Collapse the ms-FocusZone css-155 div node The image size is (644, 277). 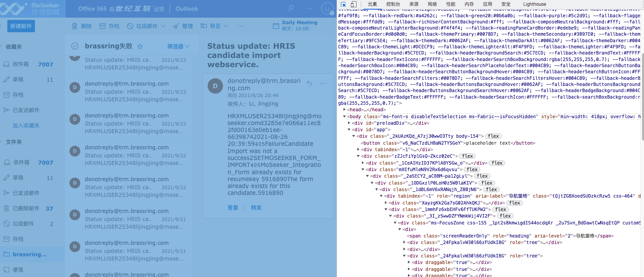coord(395,223)
